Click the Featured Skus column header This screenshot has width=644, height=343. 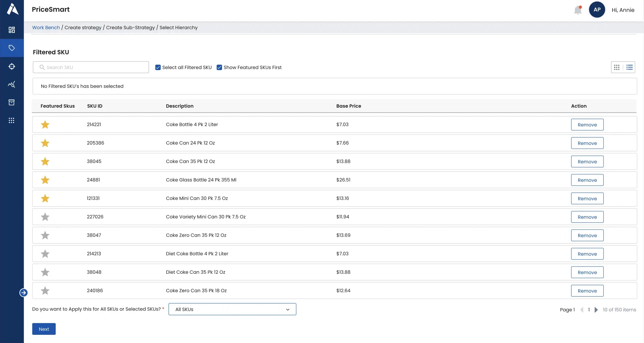58,106
